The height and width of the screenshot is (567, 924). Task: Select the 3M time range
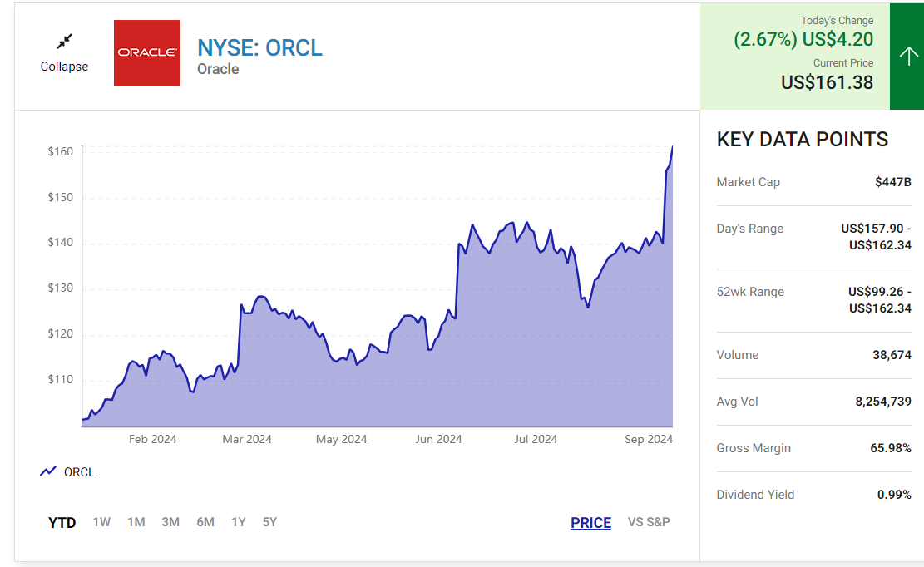tap(170, 521)
